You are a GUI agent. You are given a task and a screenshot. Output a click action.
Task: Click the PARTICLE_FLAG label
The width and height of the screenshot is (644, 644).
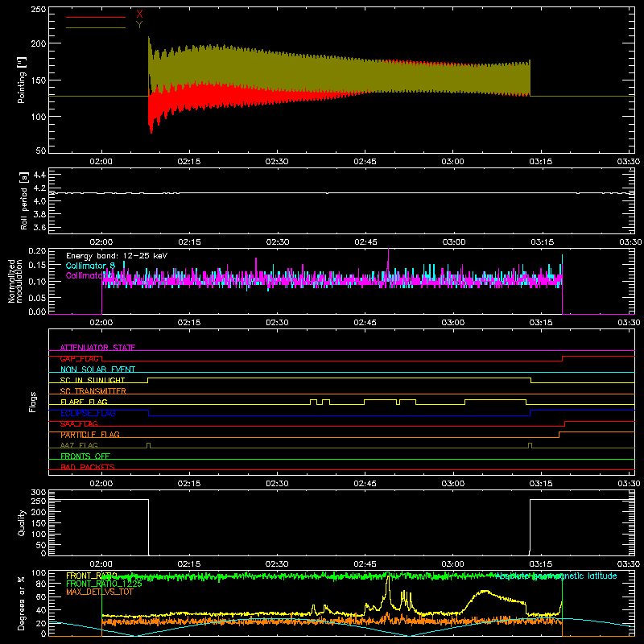point(90,434)
